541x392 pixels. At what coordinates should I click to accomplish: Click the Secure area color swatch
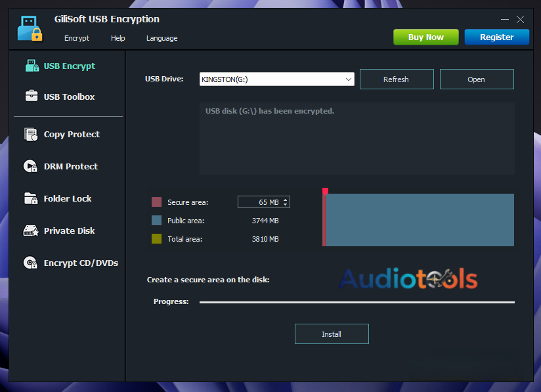(157, 202)
